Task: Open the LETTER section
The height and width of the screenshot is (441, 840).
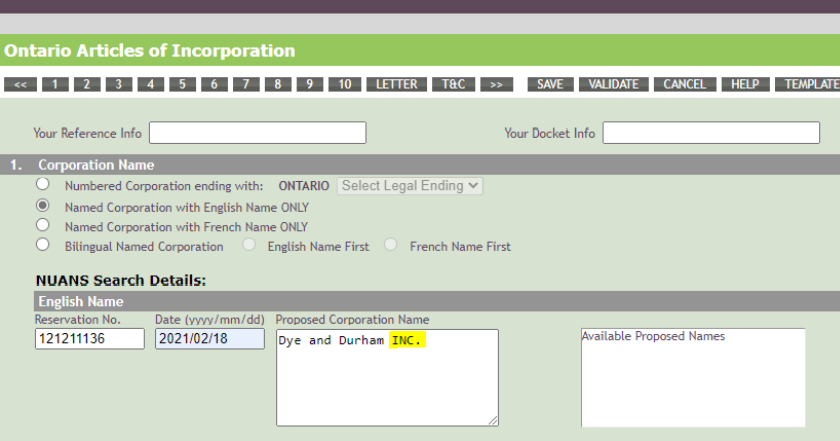Action: [396, 85]
